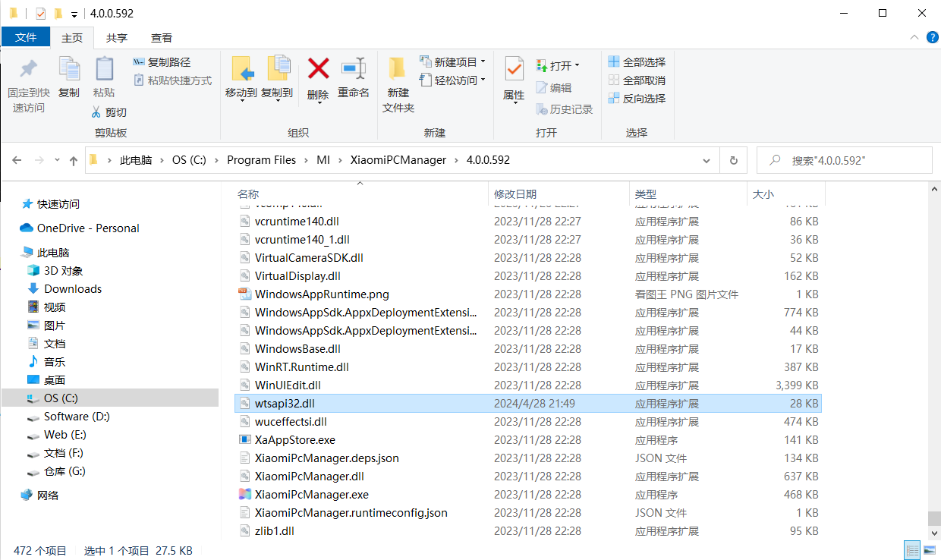Select Network (网络) in navigation pane

(48, 496)
